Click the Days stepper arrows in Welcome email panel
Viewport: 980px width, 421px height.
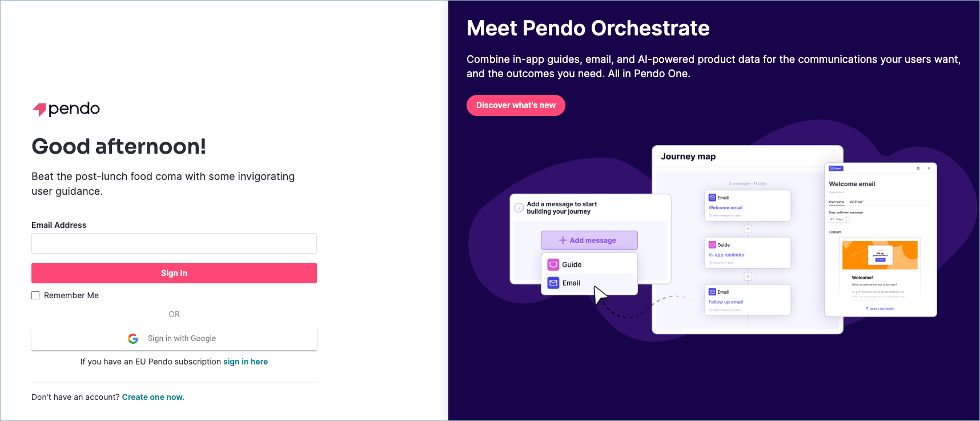(846, 219)
